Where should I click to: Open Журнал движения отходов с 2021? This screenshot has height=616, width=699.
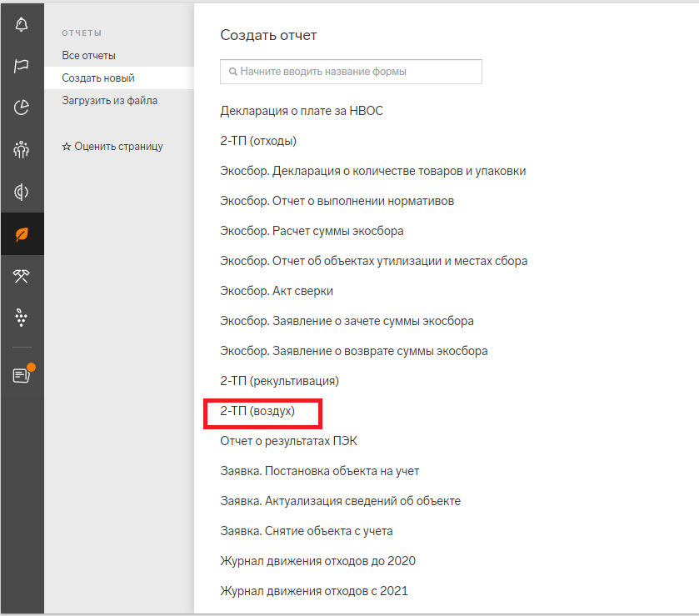[x=314, y=591]
